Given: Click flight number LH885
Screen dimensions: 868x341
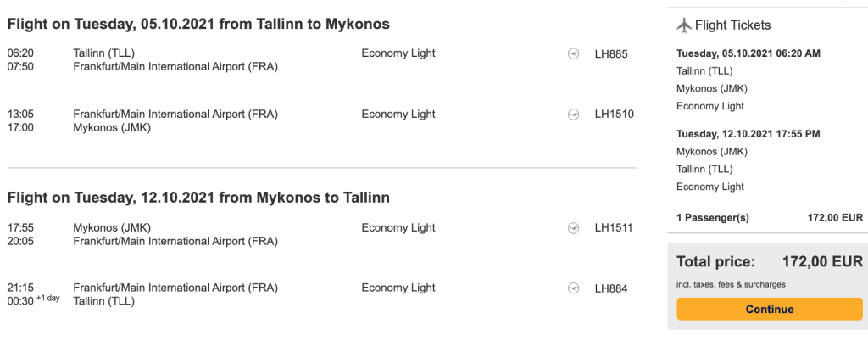Looking at the screenshot, I should 611,53.
